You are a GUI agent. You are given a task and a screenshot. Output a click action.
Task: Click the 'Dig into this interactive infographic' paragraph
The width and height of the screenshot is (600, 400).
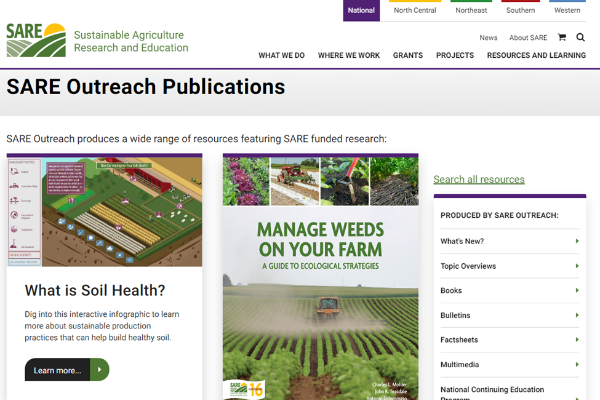102,326
